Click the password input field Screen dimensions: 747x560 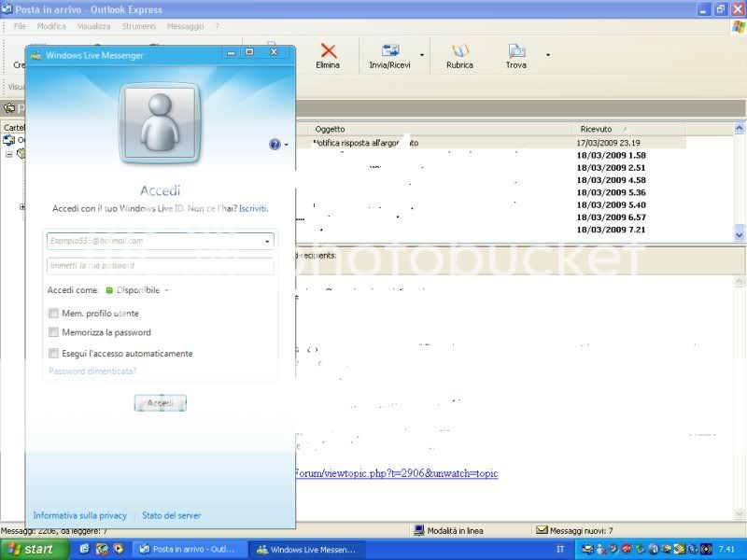tap(160, 266)
